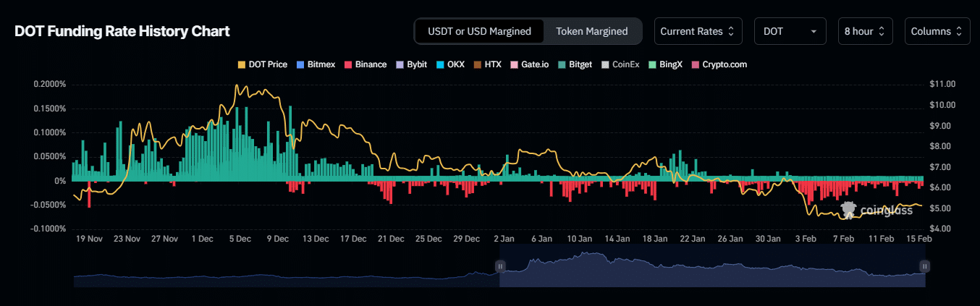The height and width of the screenshot is (306, 980).
Task: Click left handle of range slider
Action: (x=499, y=266)
